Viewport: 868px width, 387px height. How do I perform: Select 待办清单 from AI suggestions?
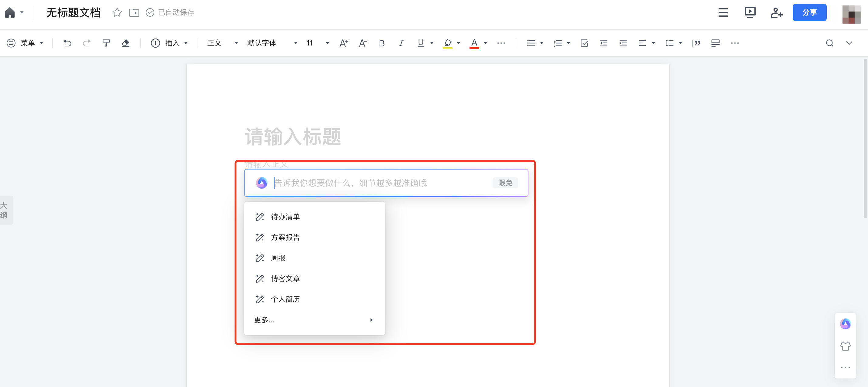point(285,217)
